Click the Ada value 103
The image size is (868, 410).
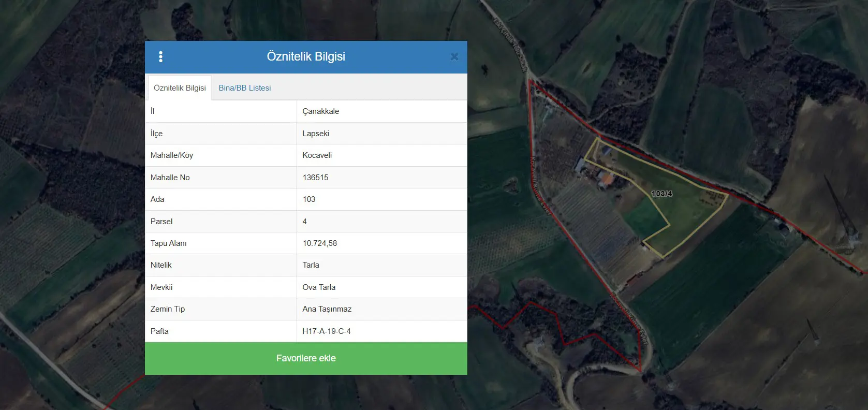pyautogui.click(x=309, y=199)
